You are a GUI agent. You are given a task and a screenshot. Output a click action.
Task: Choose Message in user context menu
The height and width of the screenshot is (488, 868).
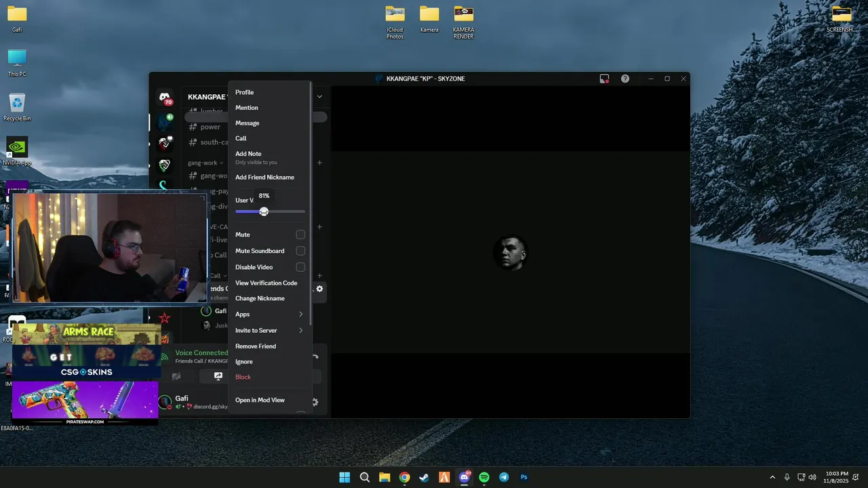[x=270, y=123]
